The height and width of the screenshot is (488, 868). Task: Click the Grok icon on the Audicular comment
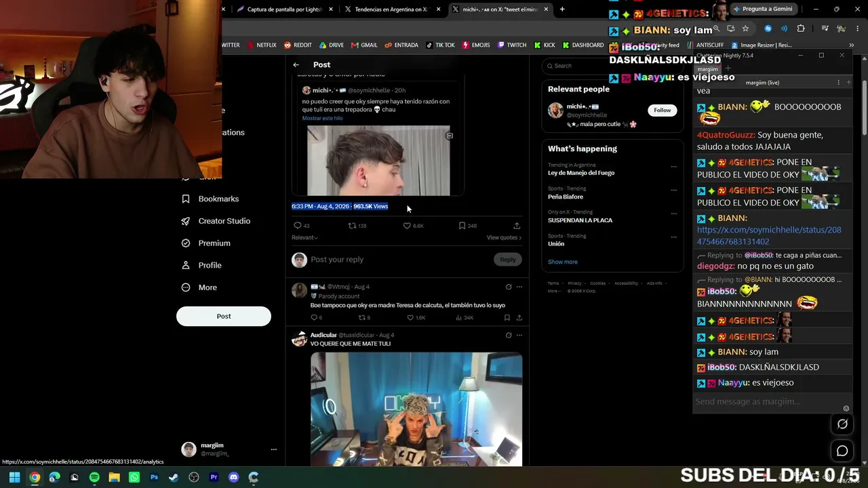point(509,335)
